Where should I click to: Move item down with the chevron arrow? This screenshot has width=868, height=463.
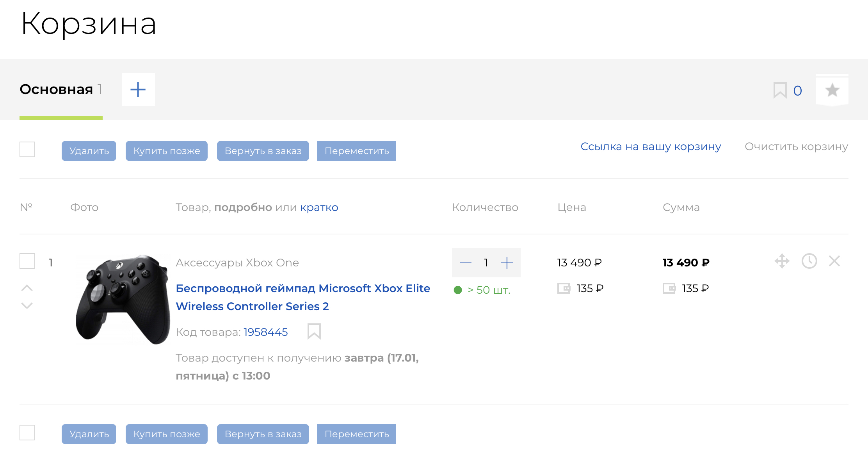pos(27,305)
